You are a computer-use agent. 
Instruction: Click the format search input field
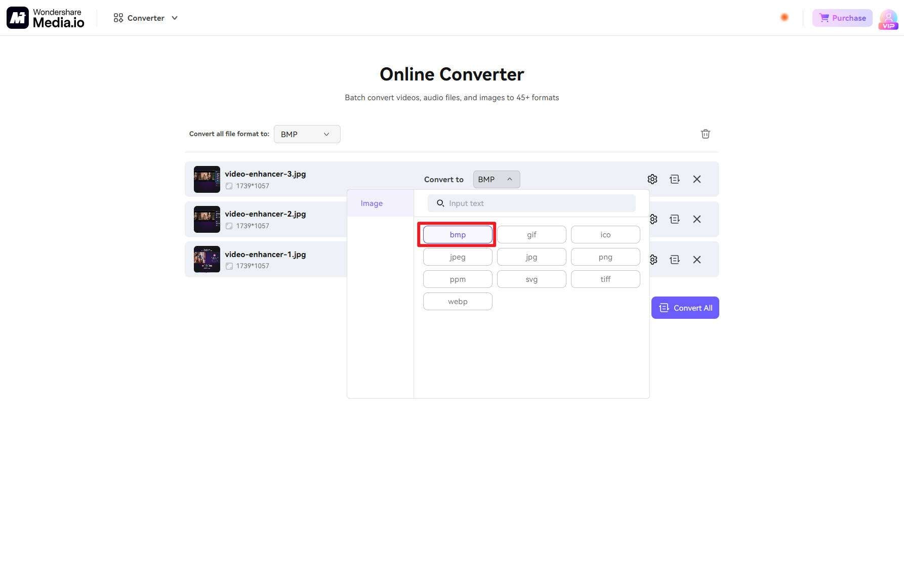click(531, 203)
